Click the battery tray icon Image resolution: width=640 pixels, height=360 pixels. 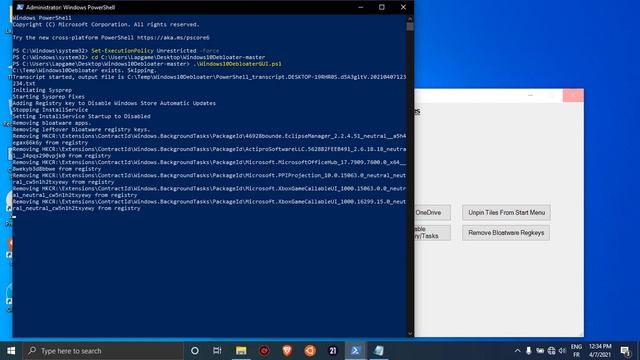coord(540,351)
